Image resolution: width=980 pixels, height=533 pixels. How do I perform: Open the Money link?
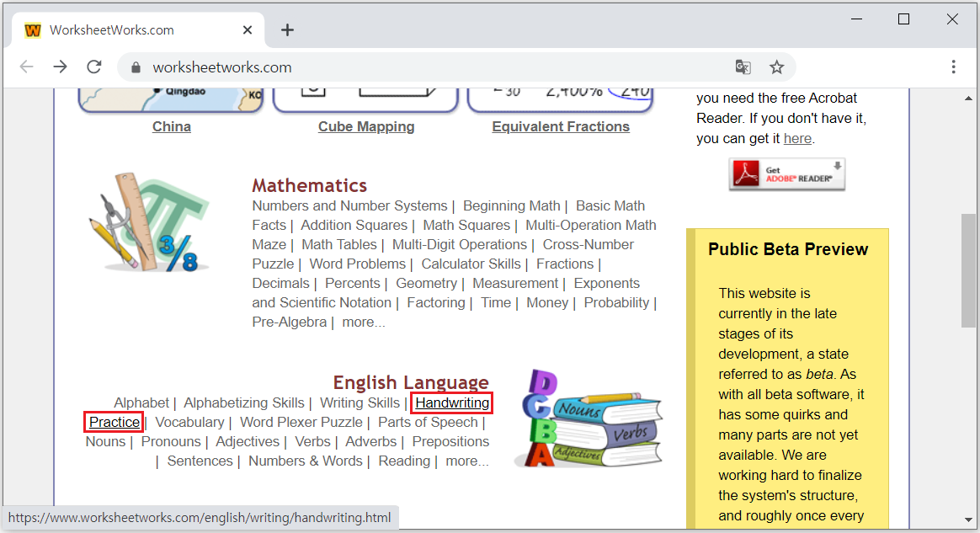pyautogui.click(x=547, y=302)
